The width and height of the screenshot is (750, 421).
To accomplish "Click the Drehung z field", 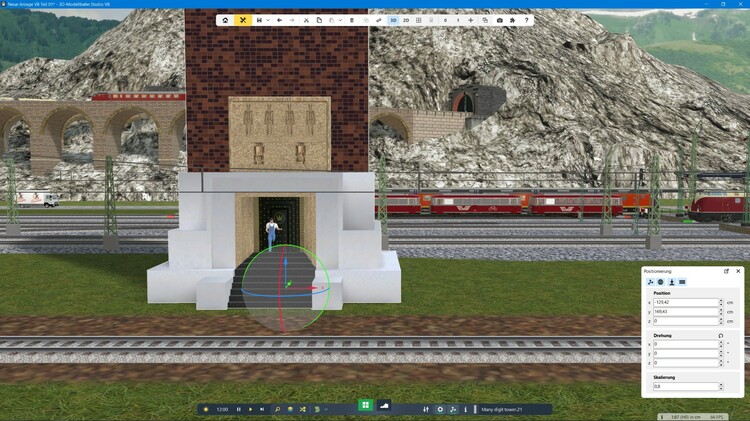I will (x=685, y=363).
